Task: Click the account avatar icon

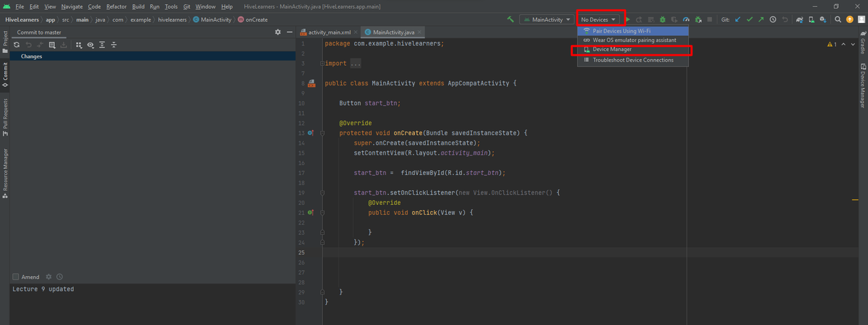Action: [x=861, y=20]
